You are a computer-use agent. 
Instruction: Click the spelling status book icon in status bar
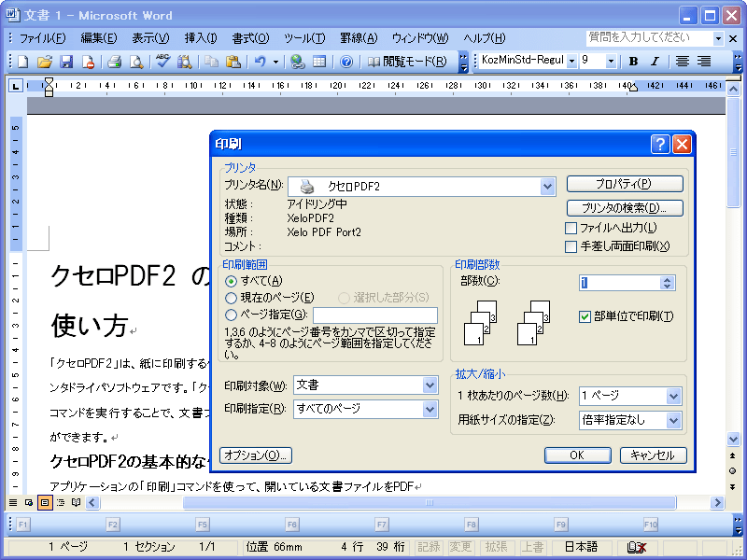pyautogui.click(x=636, y=547)
